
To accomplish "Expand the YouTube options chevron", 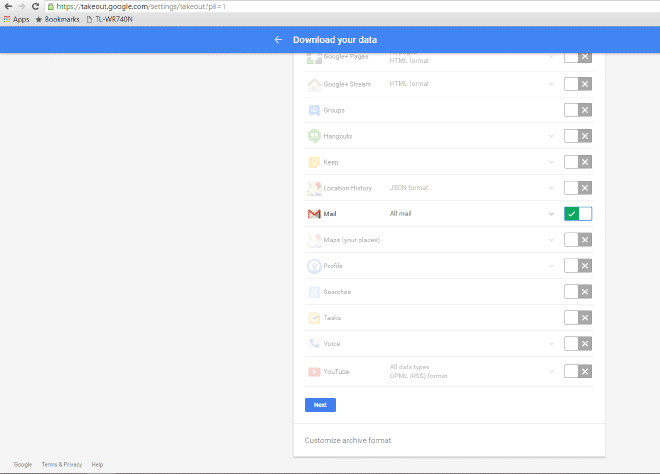I will tap(551, 371).
